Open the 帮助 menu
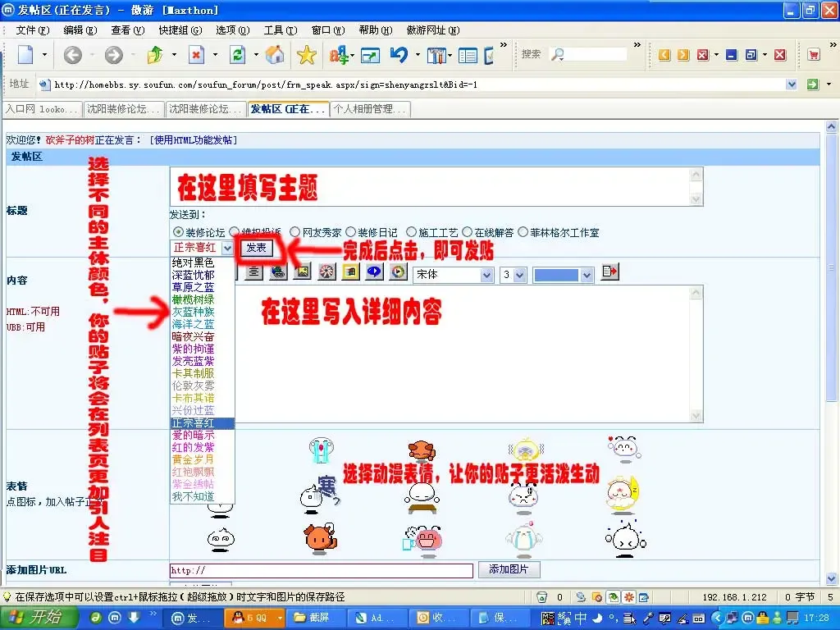This screenshot has height=630, width=840. point(376,30)
